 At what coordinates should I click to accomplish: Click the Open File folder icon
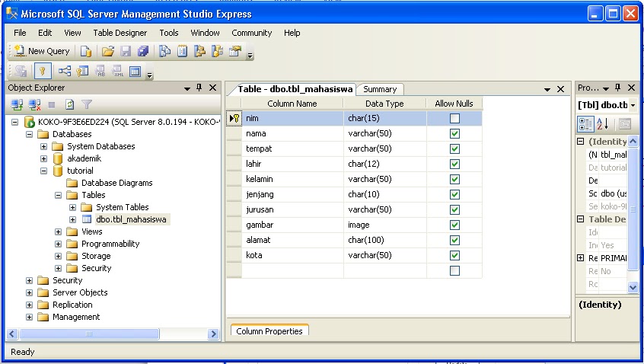pos(108,51)
